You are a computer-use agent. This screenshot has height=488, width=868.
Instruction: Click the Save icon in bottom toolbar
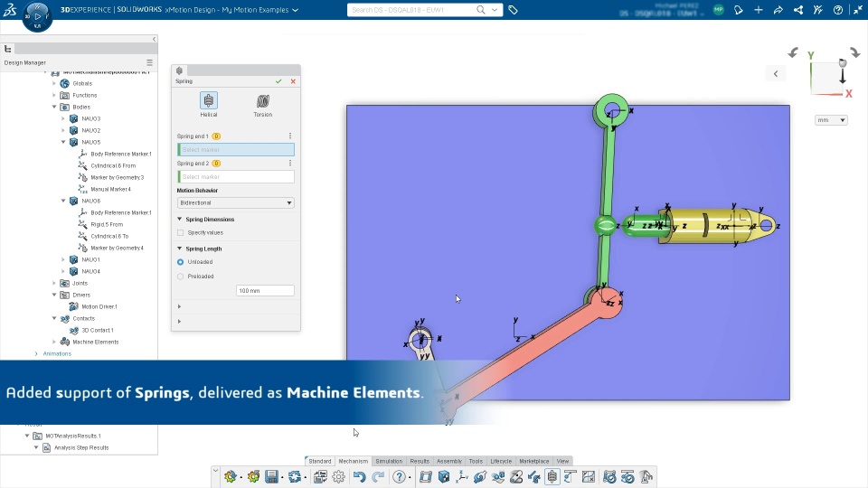coord(272,476)
